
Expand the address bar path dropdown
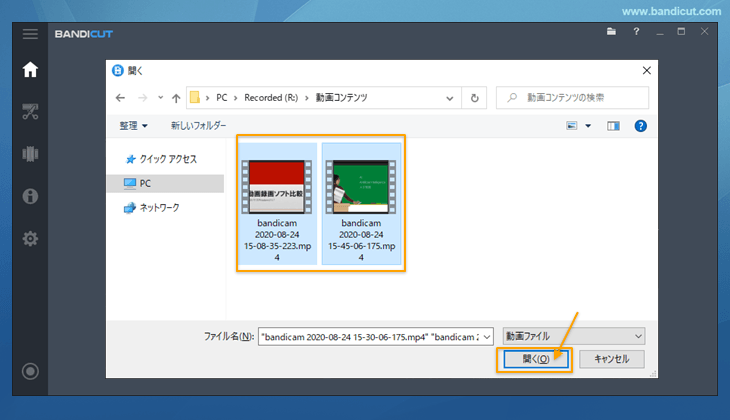450,98
